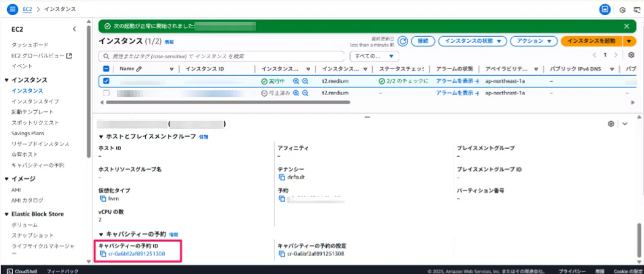644x274 pixels.
Task: Copy the hvm virtualization type
Action: (103, 198)
